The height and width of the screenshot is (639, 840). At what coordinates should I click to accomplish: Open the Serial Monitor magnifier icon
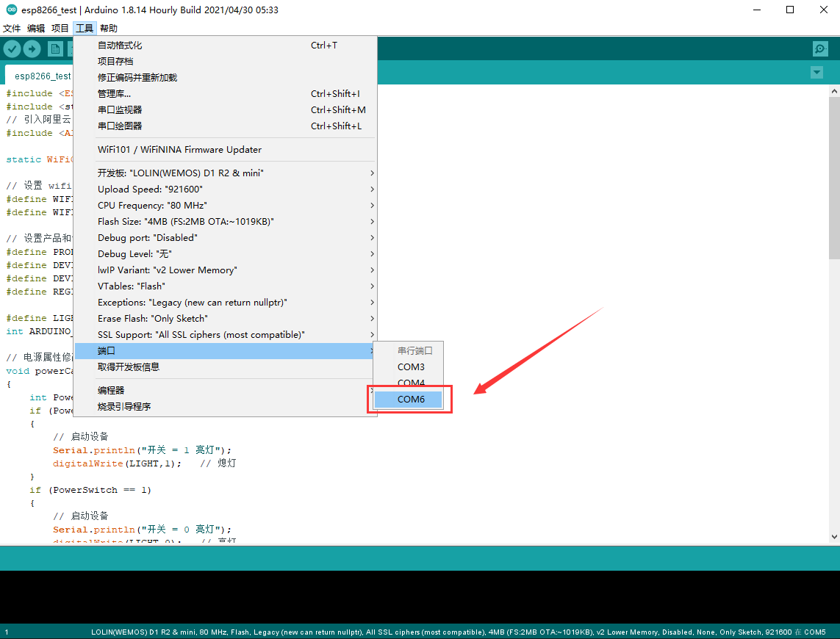pos(820,49)
